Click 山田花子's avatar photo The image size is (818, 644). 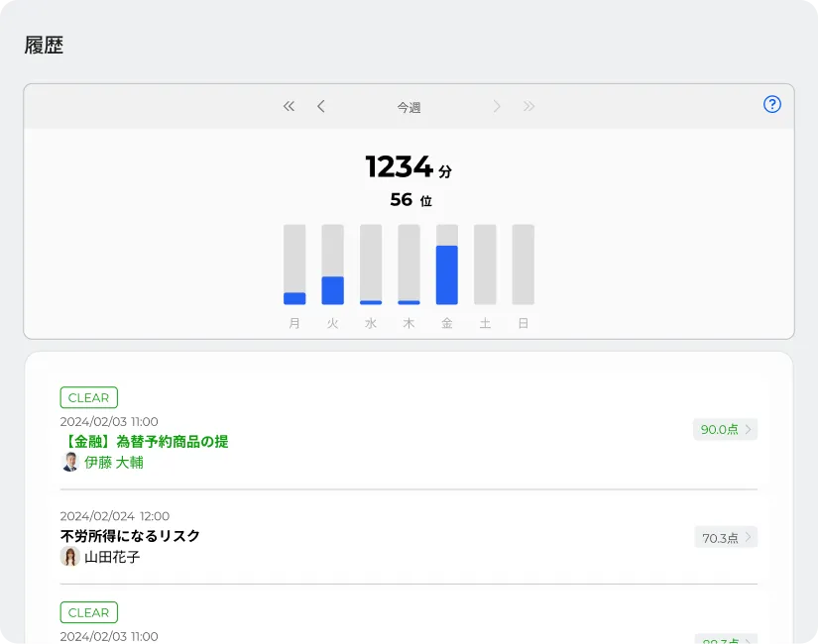point(70,557)
